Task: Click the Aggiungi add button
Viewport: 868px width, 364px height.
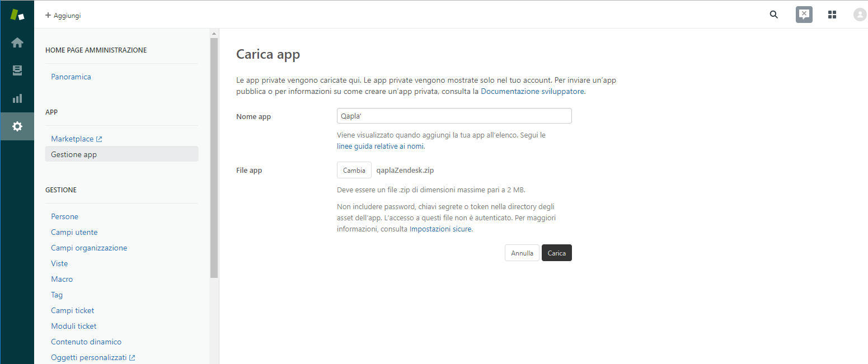Action: coord(63,16)
